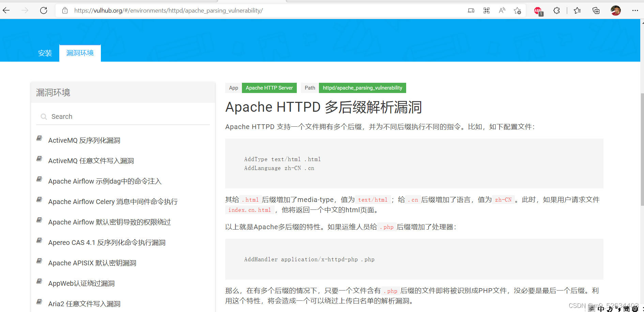Click the 漏洞环境 sidebar panel header
The image size is (644, 312).
pyautogui.click(x=123, y=93)
